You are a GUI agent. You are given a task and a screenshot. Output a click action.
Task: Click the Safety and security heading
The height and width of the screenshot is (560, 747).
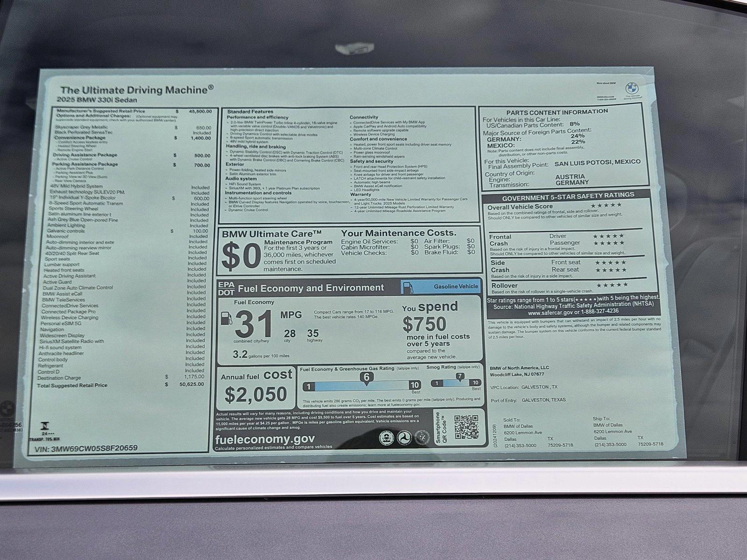tap(372, 161)
